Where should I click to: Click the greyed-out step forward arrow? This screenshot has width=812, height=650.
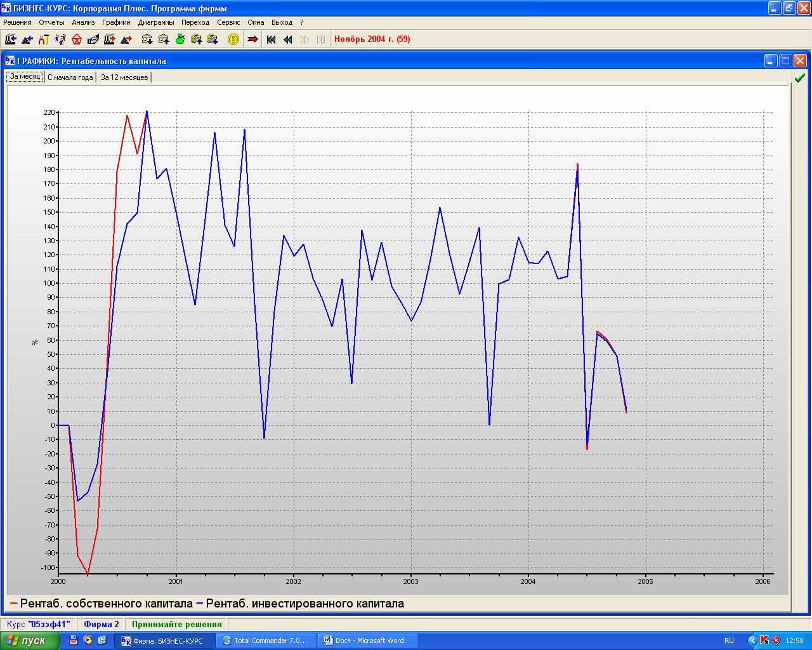304,39
